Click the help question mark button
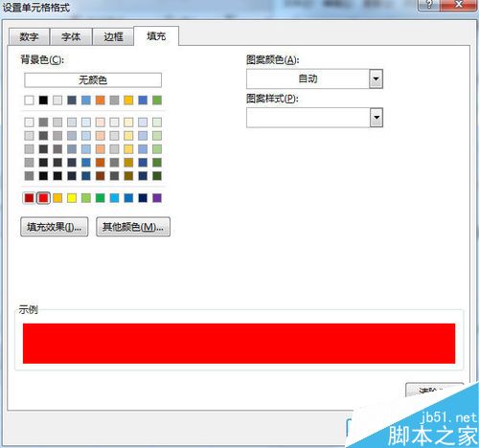Screen dimensions: 479x448 click(429, 5)
